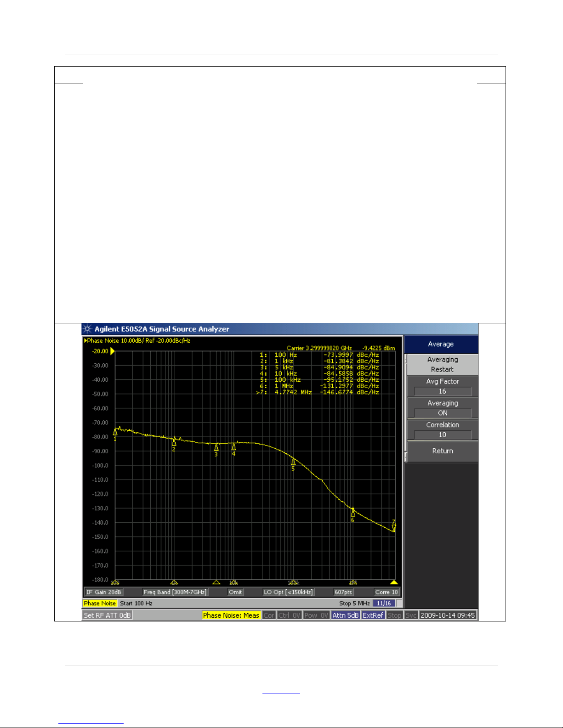Image resolution: width=563 pixels, height=728 pixels.
Task: Click the Agilent E5052A Signal Source Analyzer title
Action: (x=162, y=329)
